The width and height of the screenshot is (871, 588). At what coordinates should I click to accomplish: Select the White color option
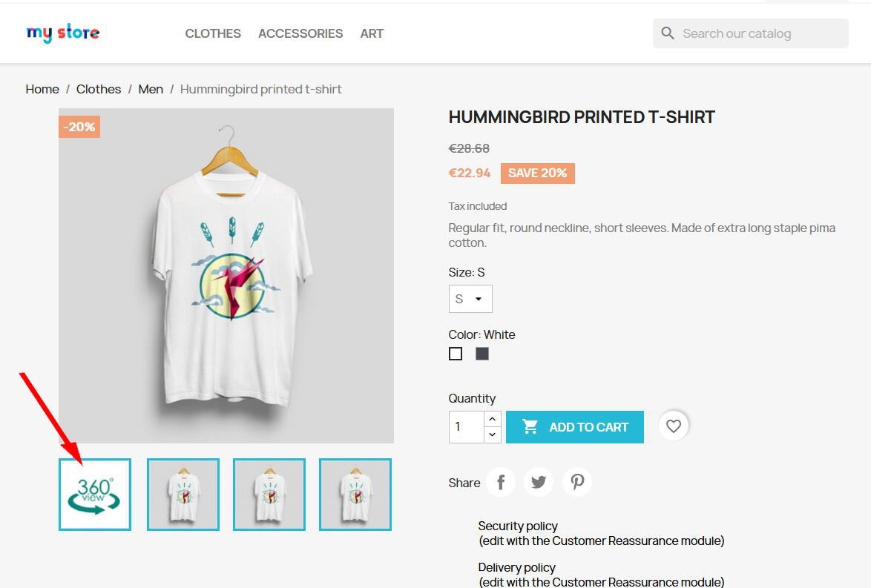point(456,354)
